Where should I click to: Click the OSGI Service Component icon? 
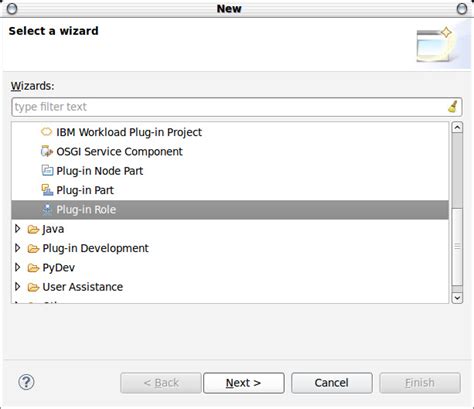47,151
